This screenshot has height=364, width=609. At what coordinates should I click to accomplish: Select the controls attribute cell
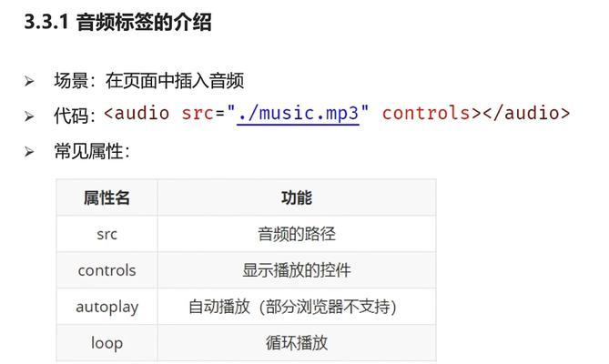tap(107, 270)
